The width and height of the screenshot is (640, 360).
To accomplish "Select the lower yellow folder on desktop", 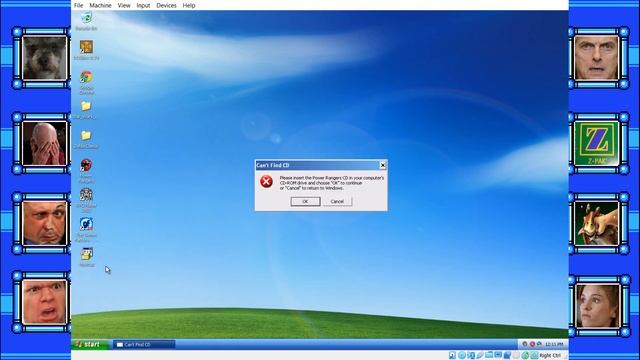I will pyautogui.click(x=86, y=135).
